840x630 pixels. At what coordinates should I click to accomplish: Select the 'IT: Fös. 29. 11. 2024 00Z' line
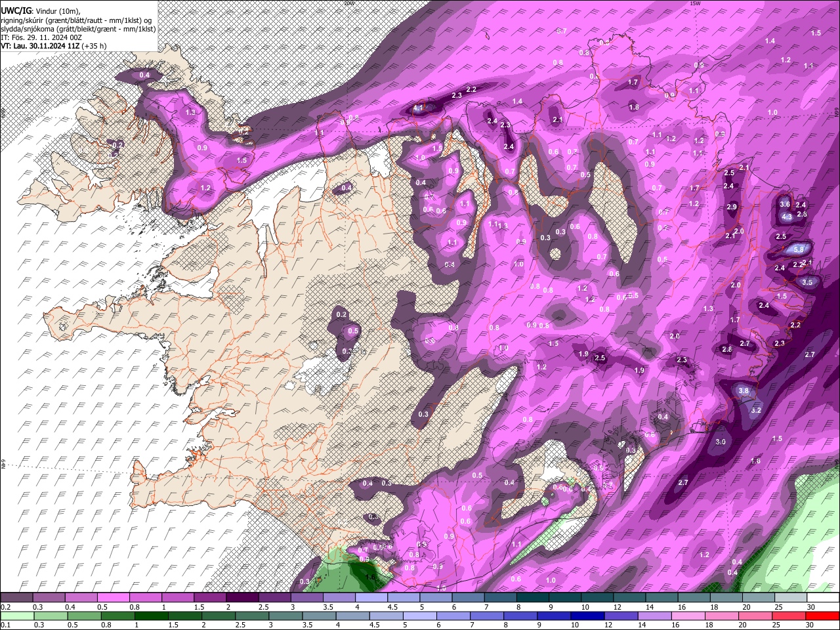tap(41, 37)
